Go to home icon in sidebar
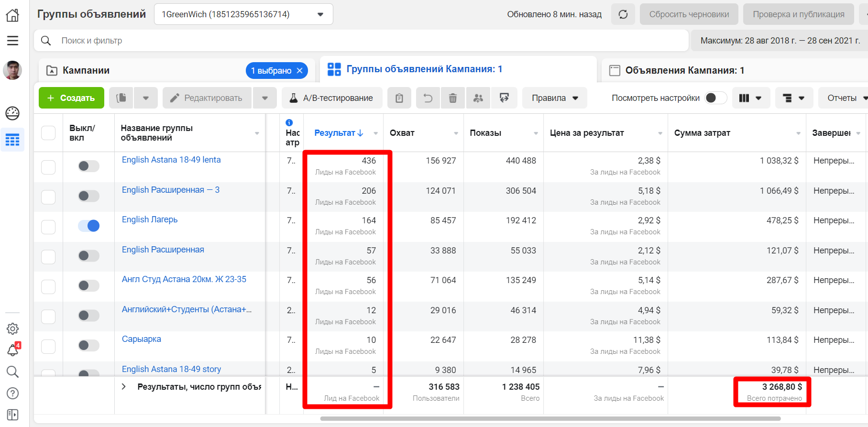Image resolution: width=868 pixels, height=427 pixels. click(13, 15)
